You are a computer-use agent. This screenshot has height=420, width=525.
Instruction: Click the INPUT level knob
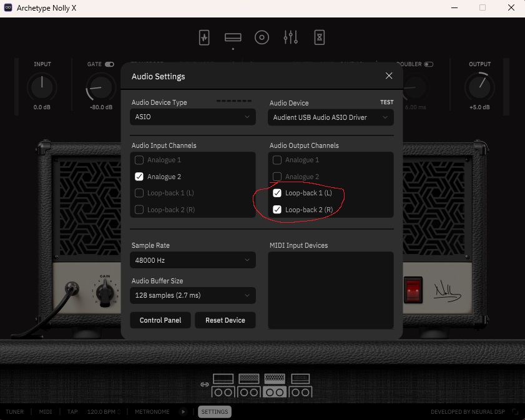coord(42,87)
